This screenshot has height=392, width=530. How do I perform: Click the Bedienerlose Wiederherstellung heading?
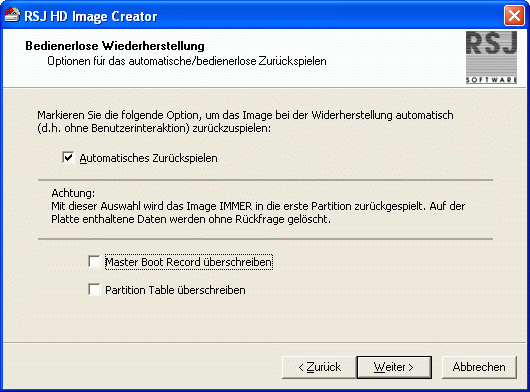115,46
